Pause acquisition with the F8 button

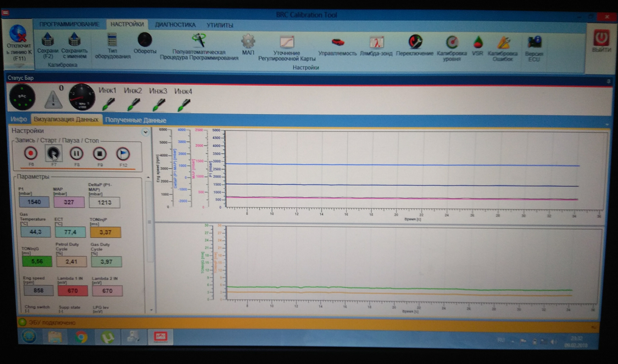77,154
